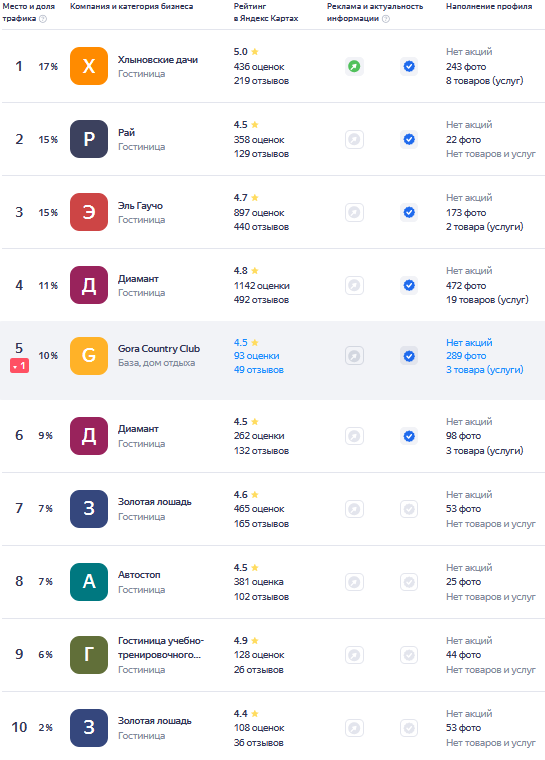Click the teal А logo of Автостоп

point(89,582)
